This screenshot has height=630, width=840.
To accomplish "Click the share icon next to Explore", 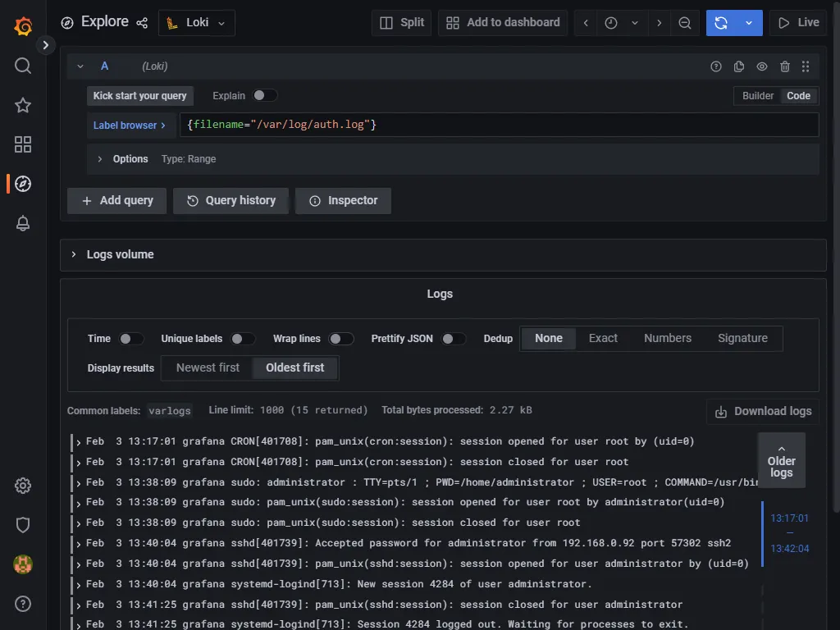I will point(142,22).
